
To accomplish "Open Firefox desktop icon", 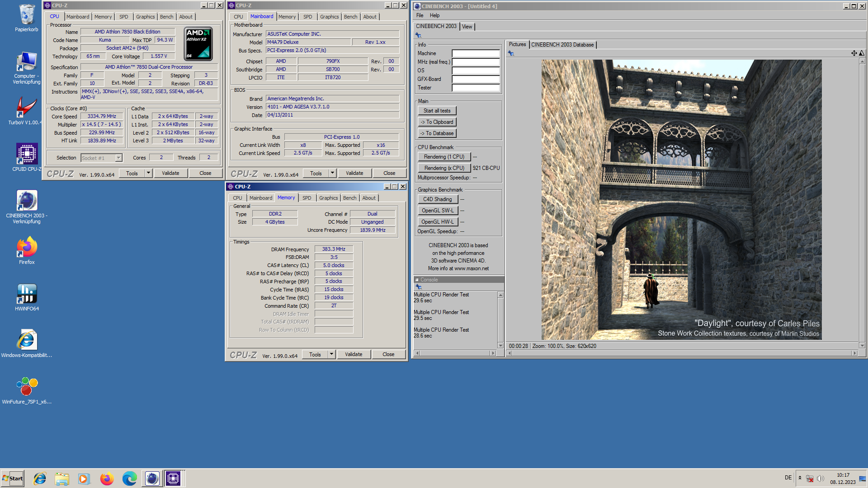I will [x=27, y=250].
